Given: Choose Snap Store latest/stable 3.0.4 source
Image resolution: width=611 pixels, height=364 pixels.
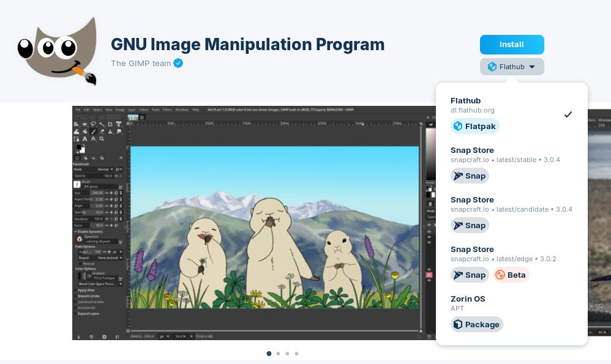Looking at the screenshot, I should click(511, 164).
